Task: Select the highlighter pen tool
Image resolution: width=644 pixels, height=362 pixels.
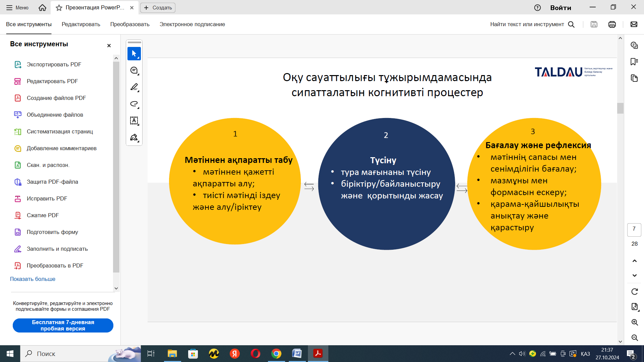Action: click(x=134, y=87)
